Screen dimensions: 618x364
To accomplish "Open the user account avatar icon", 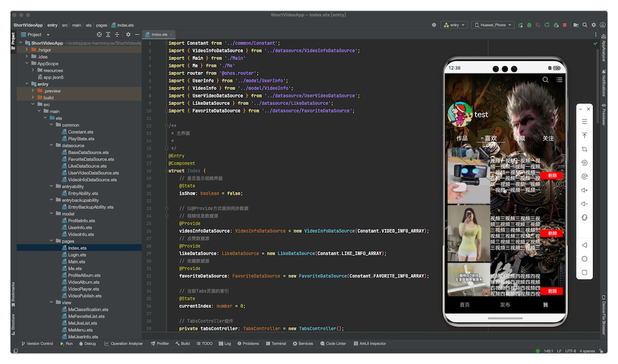I will point(602,25).
